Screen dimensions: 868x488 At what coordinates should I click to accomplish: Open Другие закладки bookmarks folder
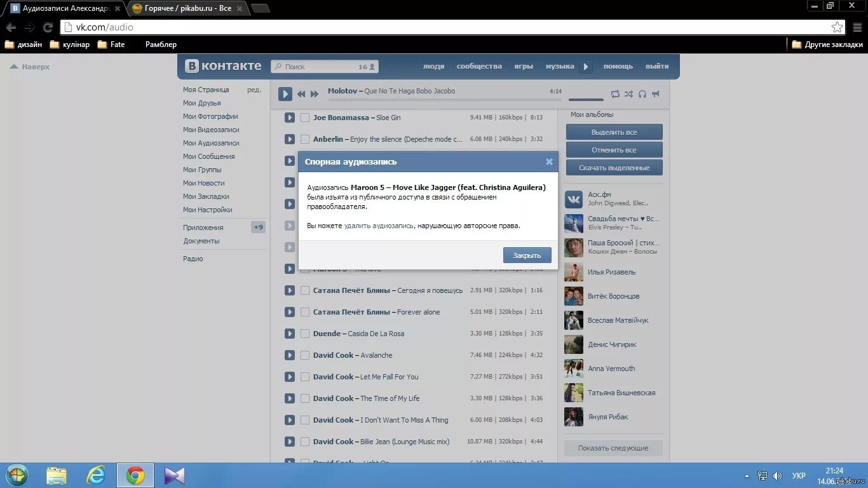coord(827,44)
